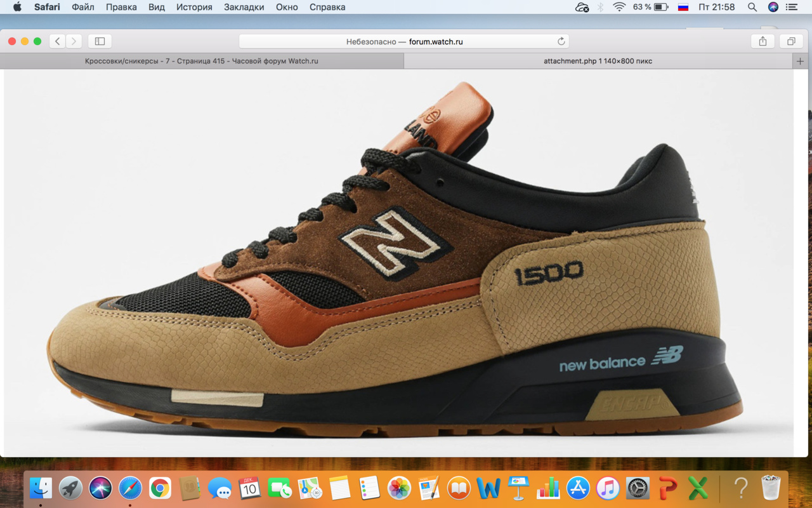
Task: Switch to the Кроссовки/сникерсы forum tab
Action: [x=202, y=61]
